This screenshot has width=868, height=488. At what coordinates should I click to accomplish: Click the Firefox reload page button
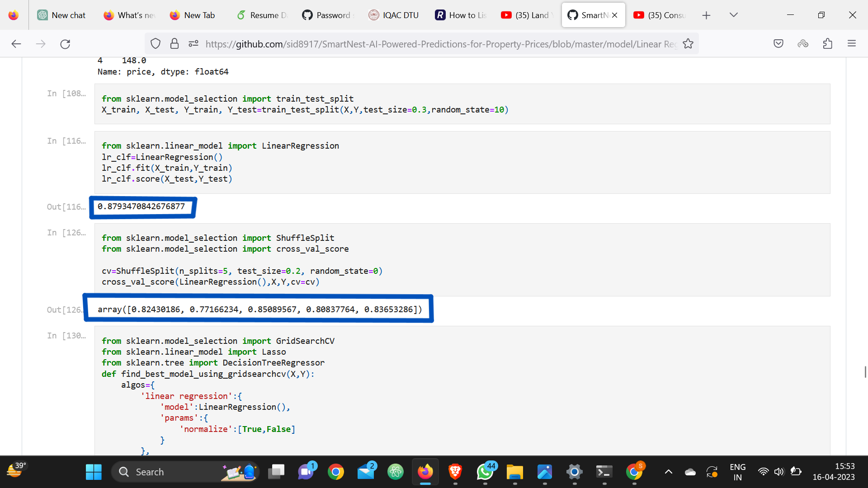click(65, 44)
